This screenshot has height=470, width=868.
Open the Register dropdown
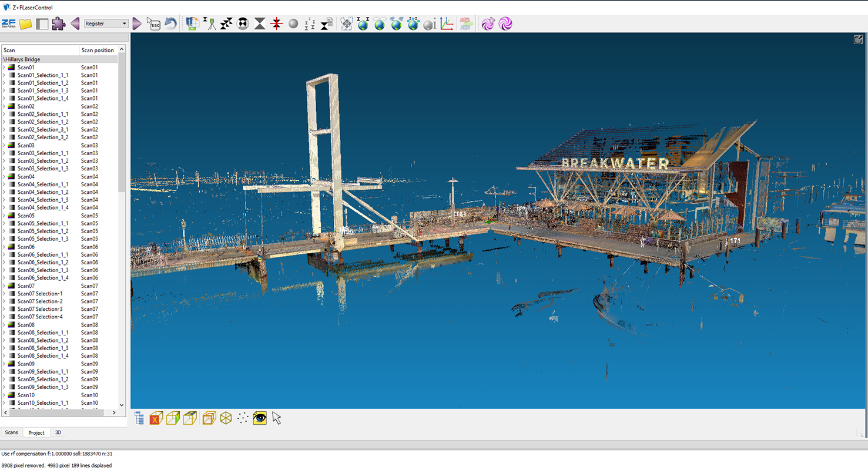(106, 24)
